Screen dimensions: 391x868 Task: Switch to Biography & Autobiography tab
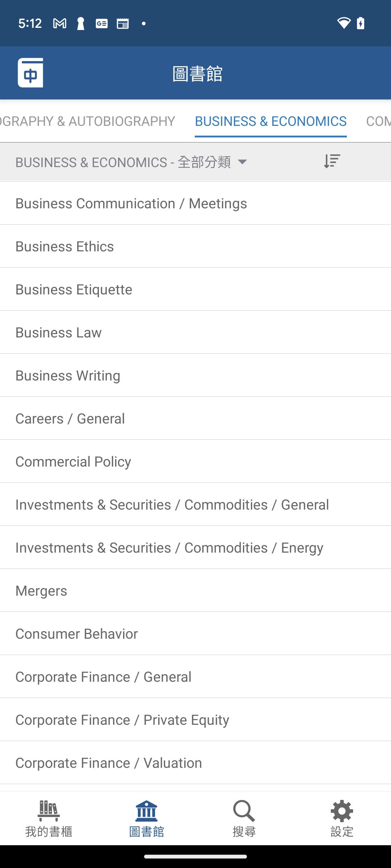pos(88,122)
